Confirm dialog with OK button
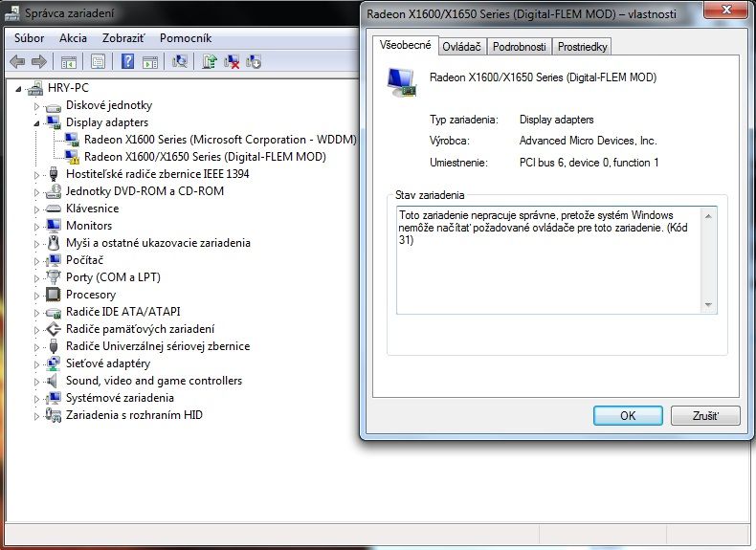Viewport: 756px width, 550px height. tap(628, 415)
